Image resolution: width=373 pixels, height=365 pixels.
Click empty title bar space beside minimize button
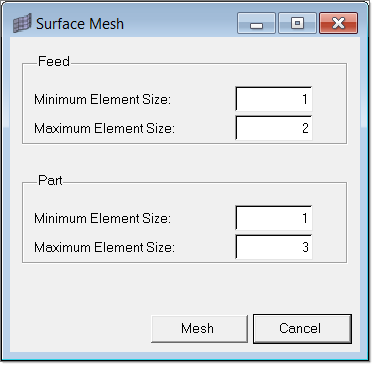(180, 23)
